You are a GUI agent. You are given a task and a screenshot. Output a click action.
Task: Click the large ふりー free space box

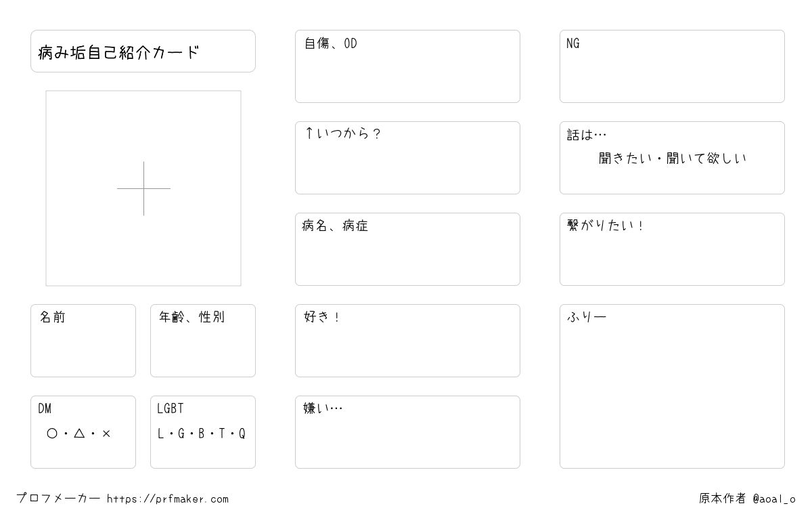pyautogui.click(x=672, y=386)
